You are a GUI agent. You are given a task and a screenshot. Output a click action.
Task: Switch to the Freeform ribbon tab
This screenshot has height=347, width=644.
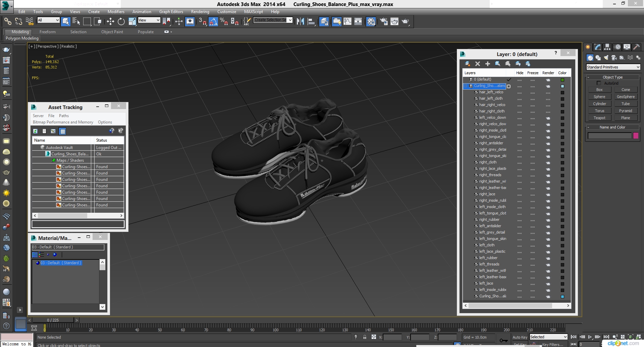click(47, 32)
